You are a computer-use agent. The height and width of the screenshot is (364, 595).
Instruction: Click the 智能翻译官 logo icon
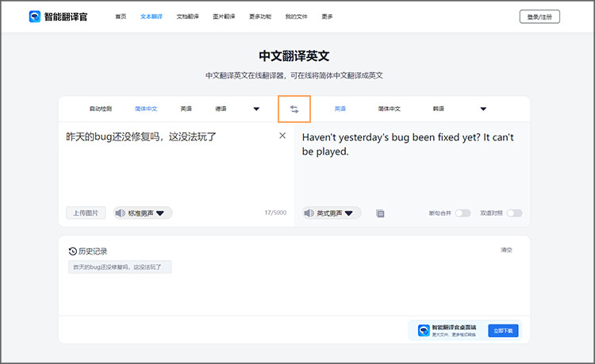click(35, 17)
